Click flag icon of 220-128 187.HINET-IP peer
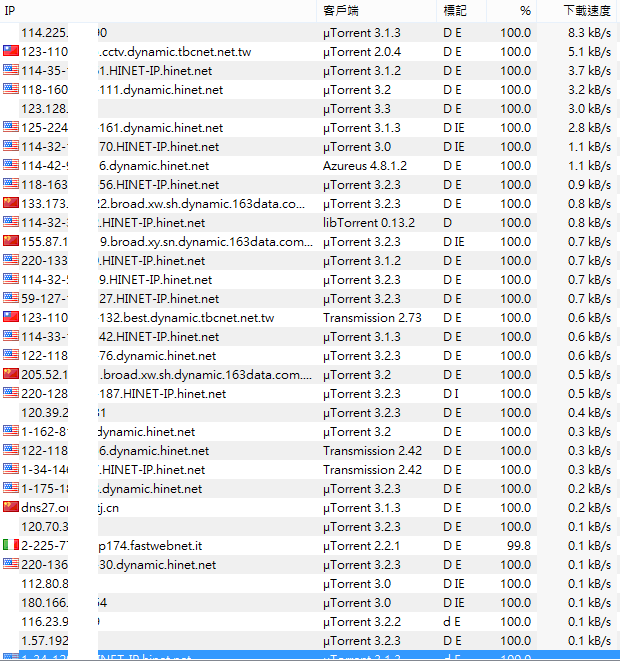 pyautogui.click(x=11, y=392)
